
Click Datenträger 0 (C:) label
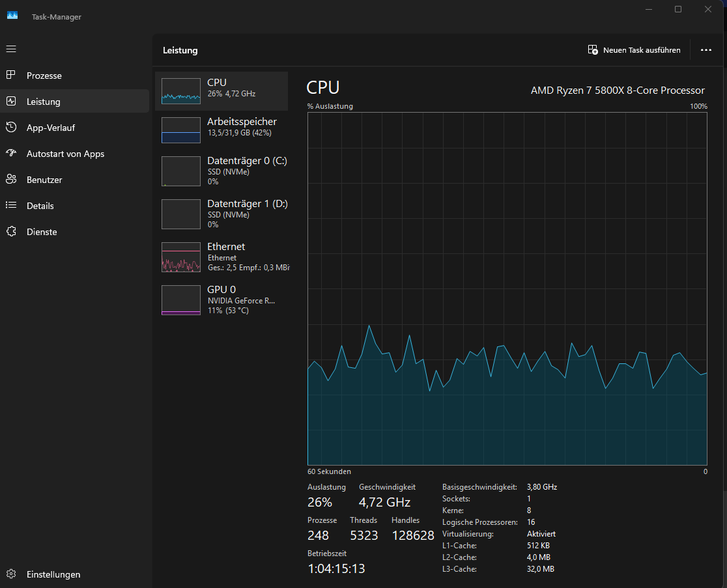click(x=247, y=160)
